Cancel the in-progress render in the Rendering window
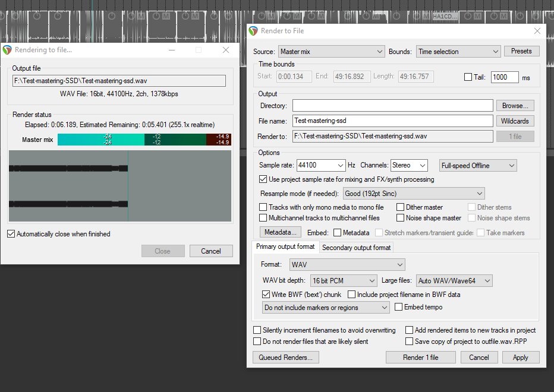 click(x=210, y=251)
